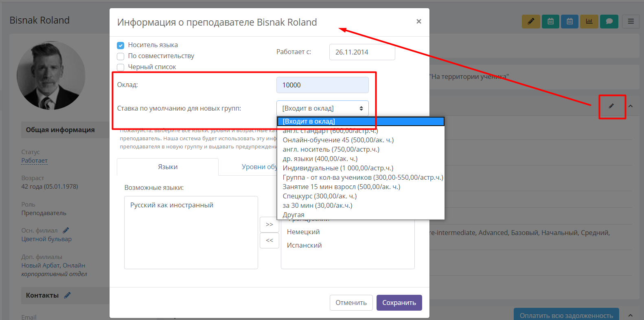Select 'др. языки' rate option

pos(361,159)
